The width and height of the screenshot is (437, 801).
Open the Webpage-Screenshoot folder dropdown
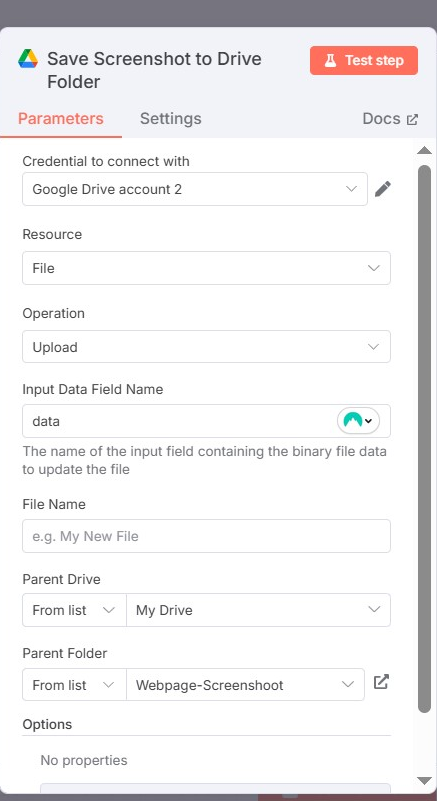click(x=245, y=685)
